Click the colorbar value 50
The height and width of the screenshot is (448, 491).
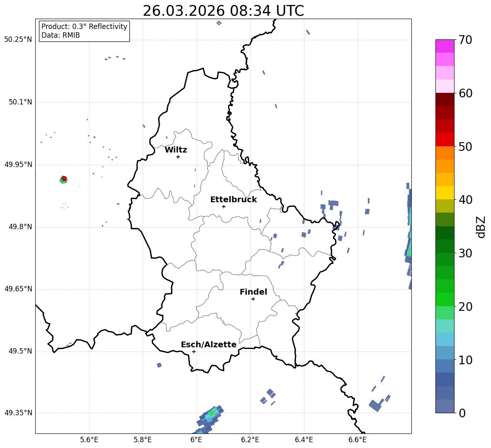pyautogui.click(x=465, y=146)
